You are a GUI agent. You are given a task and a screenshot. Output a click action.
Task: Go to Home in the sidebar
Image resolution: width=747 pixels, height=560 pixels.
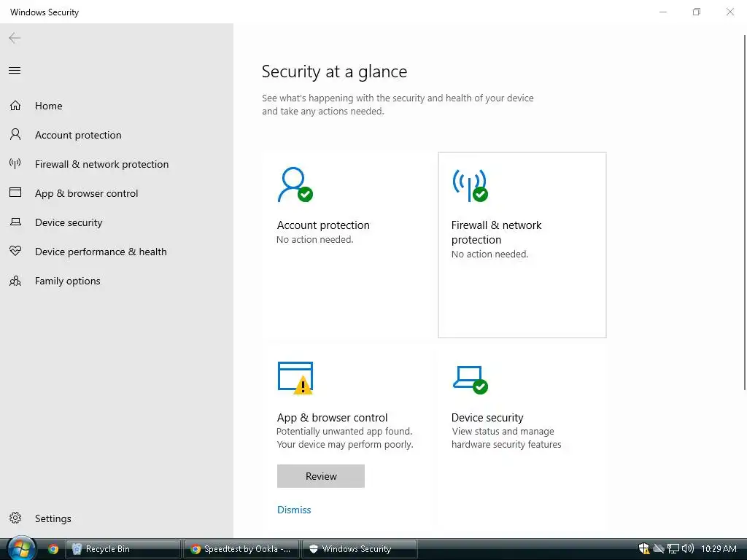[x=117, y=106]
